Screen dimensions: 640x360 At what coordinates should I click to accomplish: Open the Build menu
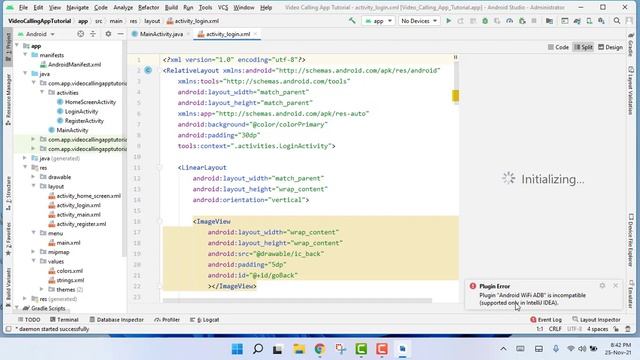point(171,7)
